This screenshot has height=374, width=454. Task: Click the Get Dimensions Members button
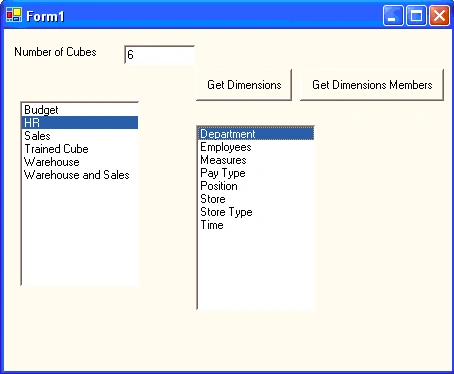[372, 85]
